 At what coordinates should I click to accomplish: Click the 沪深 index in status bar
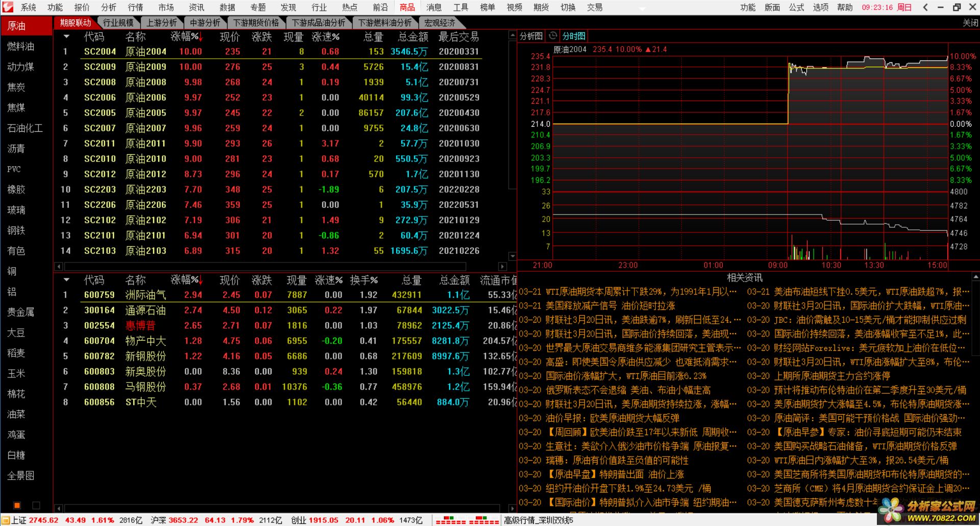tap(216, 520)
